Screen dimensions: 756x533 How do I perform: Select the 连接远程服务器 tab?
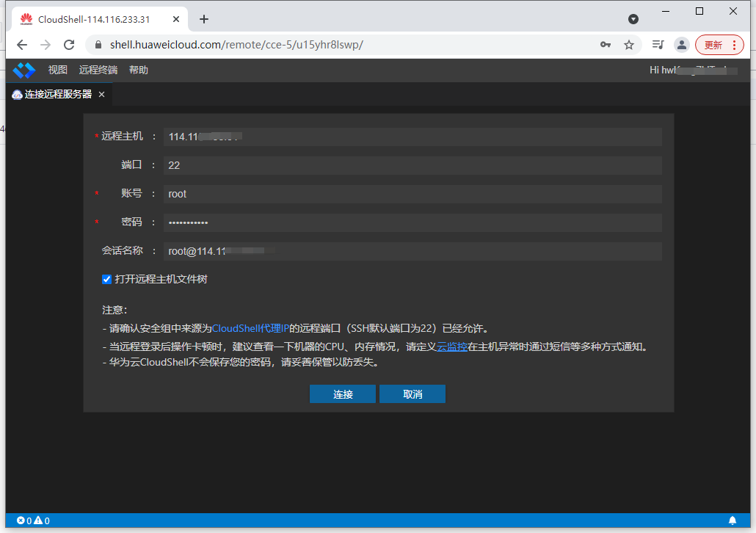tap(58, 94)
